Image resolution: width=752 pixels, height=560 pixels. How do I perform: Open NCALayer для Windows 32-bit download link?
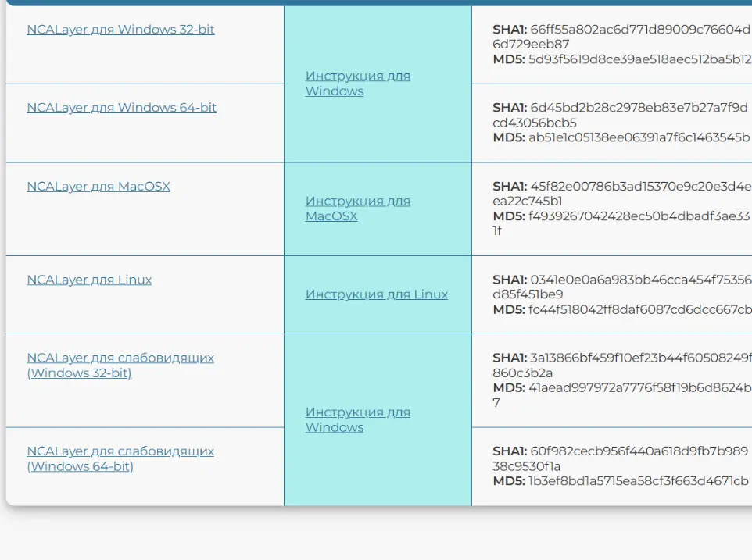120,30
